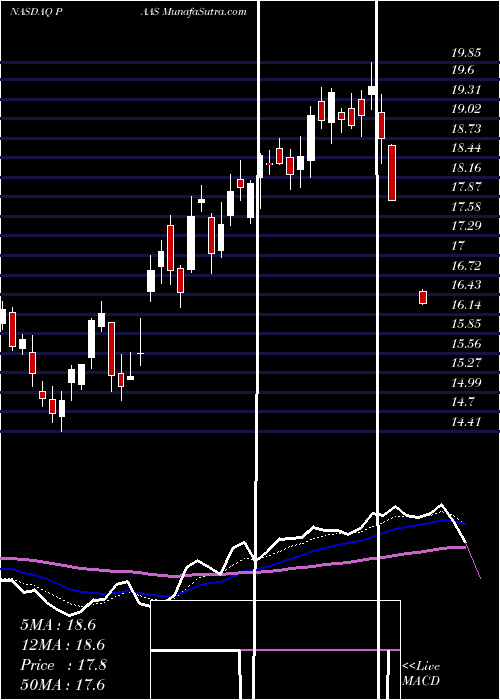
Task: Click the 19.02 price axis label
Action: (x=467, y=109)
